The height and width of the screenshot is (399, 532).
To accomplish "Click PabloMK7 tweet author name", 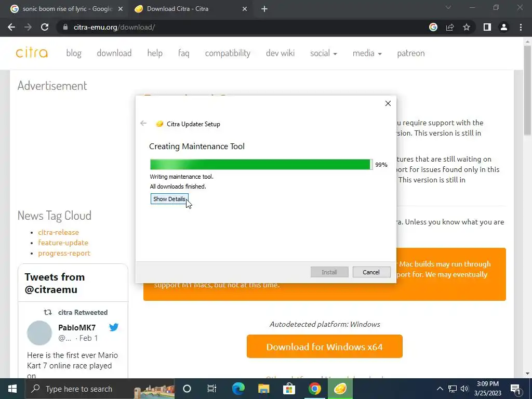I will [x=77, y=327].
